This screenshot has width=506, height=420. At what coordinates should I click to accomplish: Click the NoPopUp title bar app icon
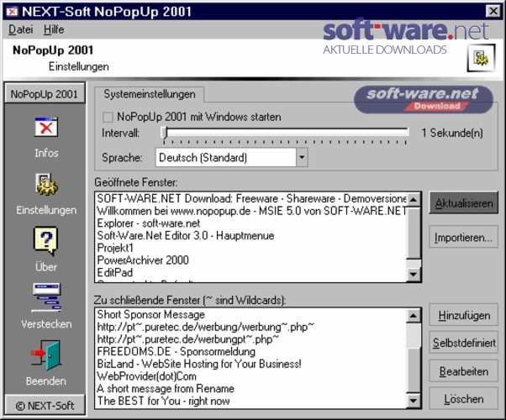(13, 12)
